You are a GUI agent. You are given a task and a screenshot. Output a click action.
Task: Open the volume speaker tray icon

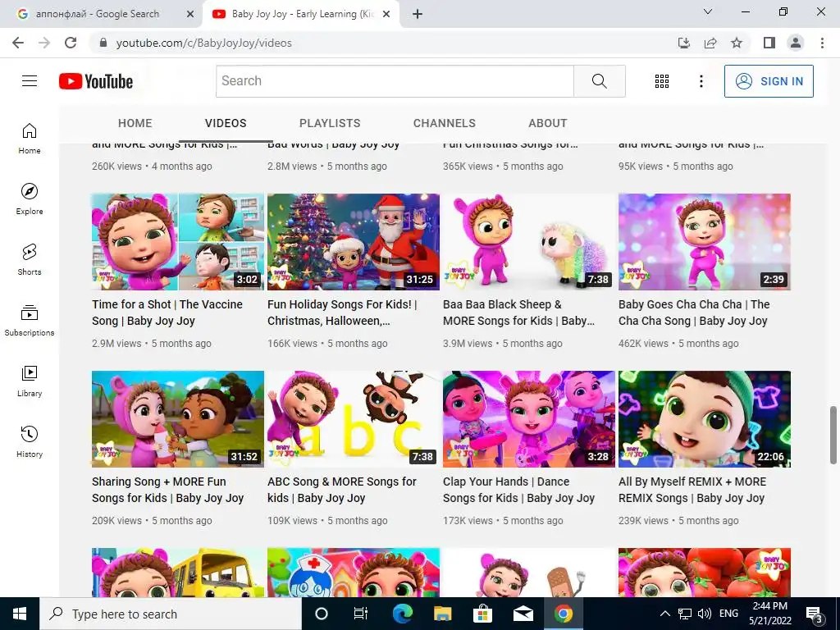(705, 614)
